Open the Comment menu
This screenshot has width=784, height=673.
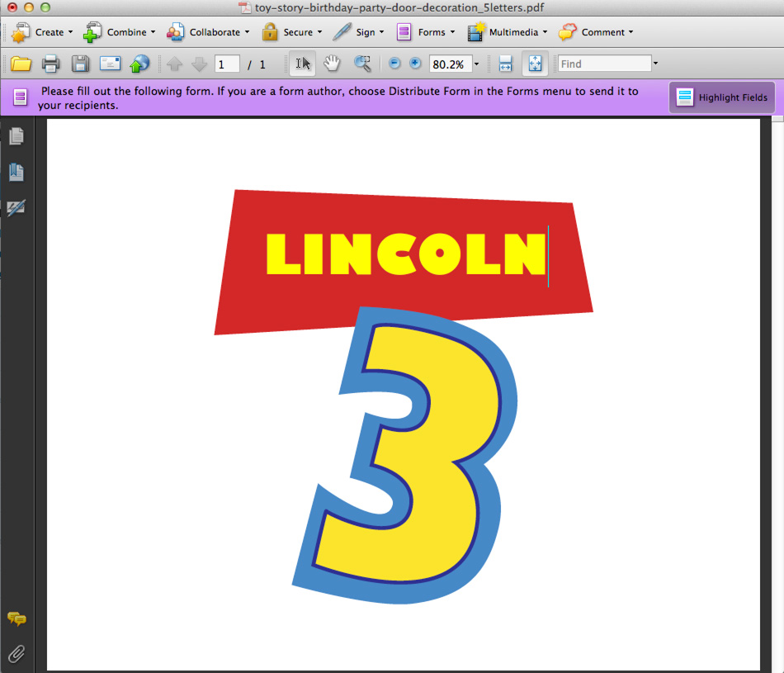(x=596, y=32)
